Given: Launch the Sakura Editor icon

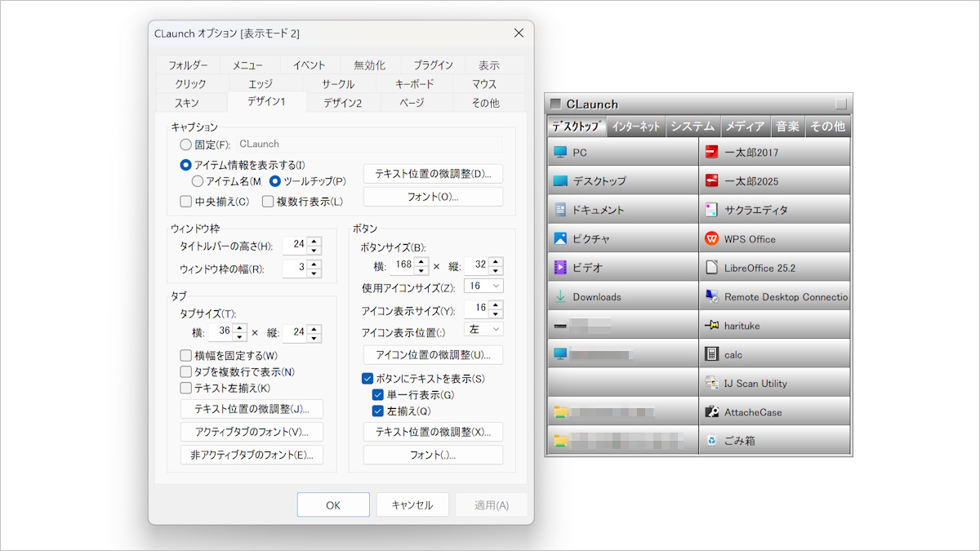Looking at the screenshot, I should [x=711, y=210].
